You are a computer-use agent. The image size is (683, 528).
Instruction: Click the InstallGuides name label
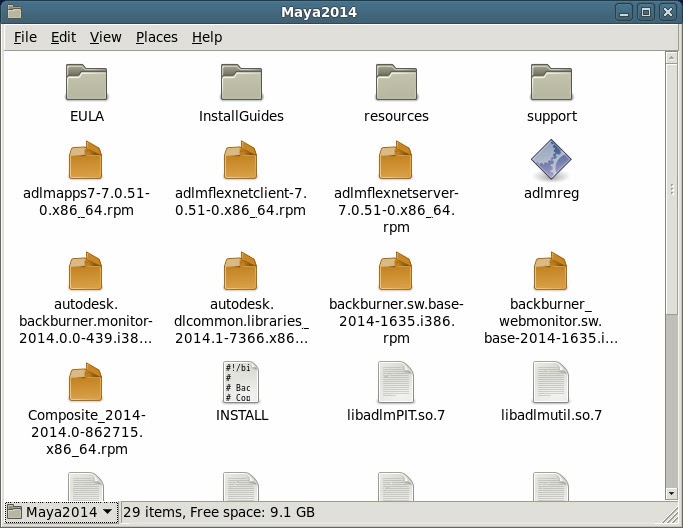click(241, 116)
